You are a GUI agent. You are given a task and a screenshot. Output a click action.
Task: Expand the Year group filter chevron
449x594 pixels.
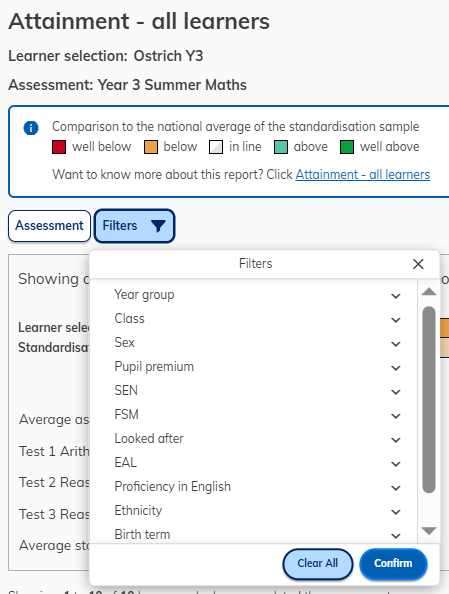pos(396,296)
